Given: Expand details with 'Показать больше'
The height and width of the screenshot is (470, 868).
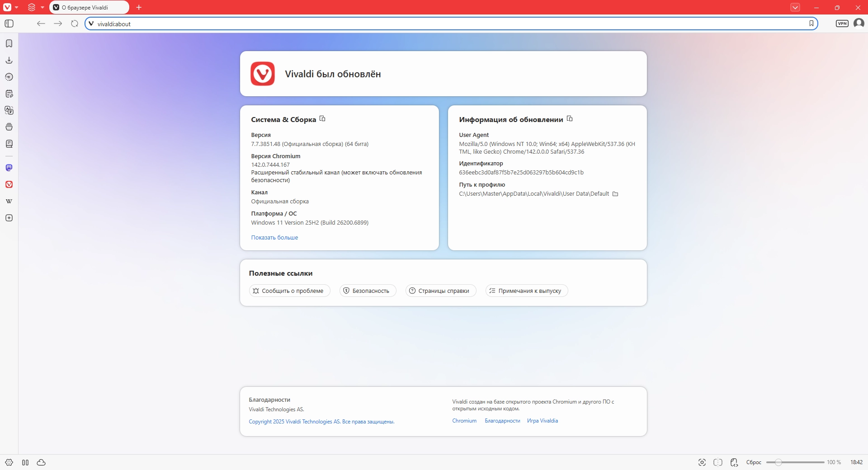Looking at the screenshot, I should pyautogui.click(x=274, y=238).
